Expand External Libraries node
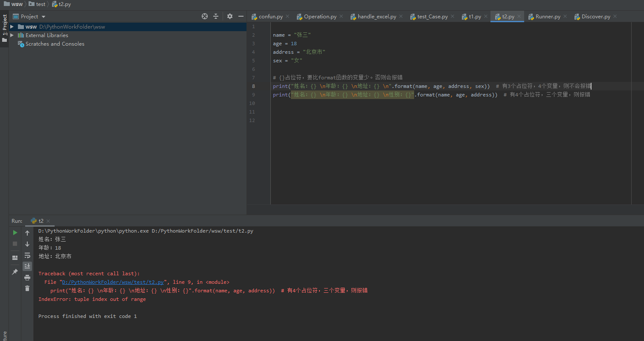Image resolution: width=644 pixels, height=341 pixels. click(x=12, y=35)
